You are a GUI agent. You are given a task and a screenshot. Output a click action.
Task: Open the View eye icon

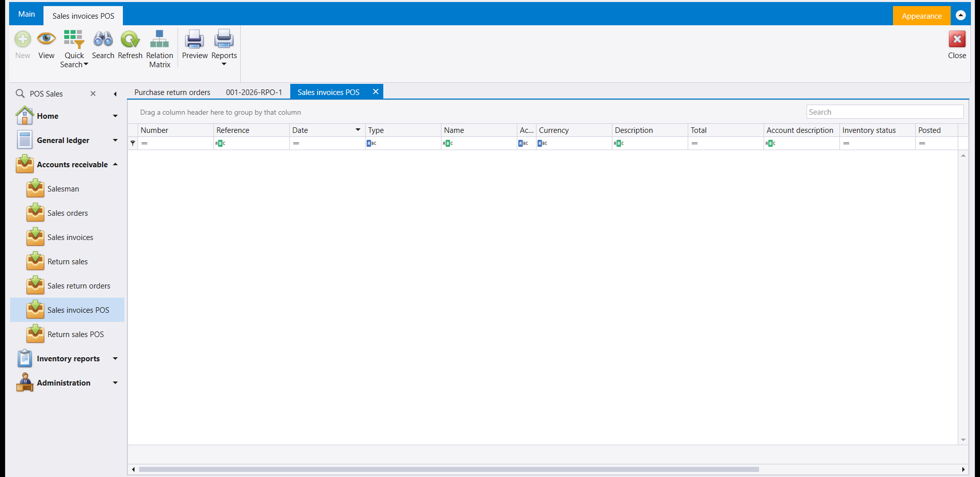click(46, 39)
